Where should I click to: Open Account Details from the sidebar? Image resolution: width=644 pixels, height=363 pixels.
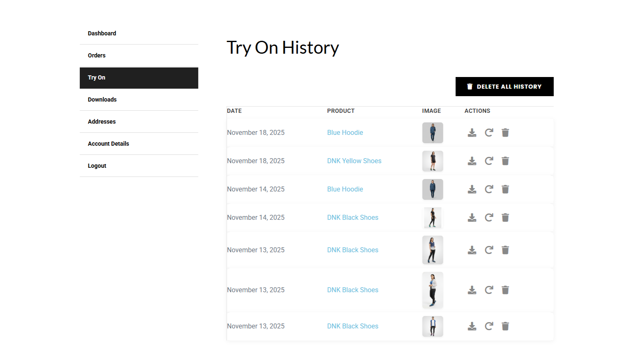pyautogui.click(x=108, y=144)
